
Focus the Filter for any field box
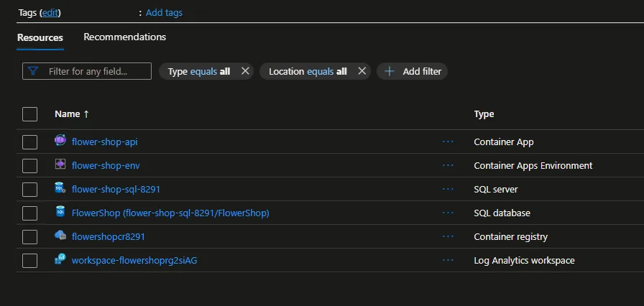95,71
